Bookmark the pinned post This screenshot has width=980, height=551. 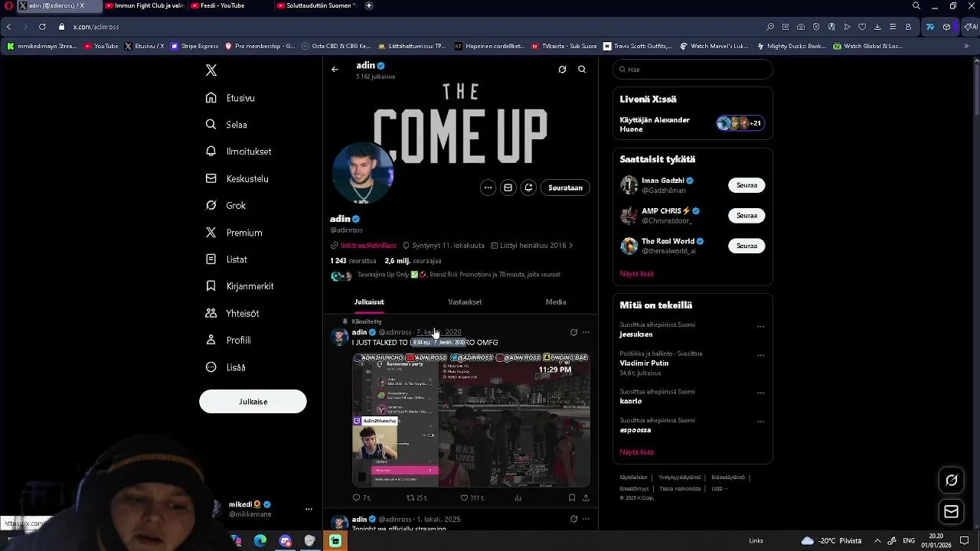pos(572,497)
